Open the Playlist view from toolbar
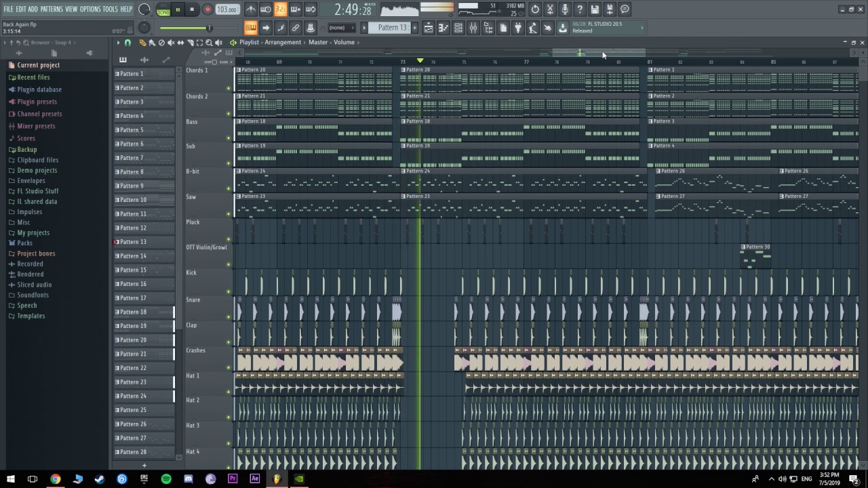The height and width of the screenshot is (488, 868). (x=429, y=28)
